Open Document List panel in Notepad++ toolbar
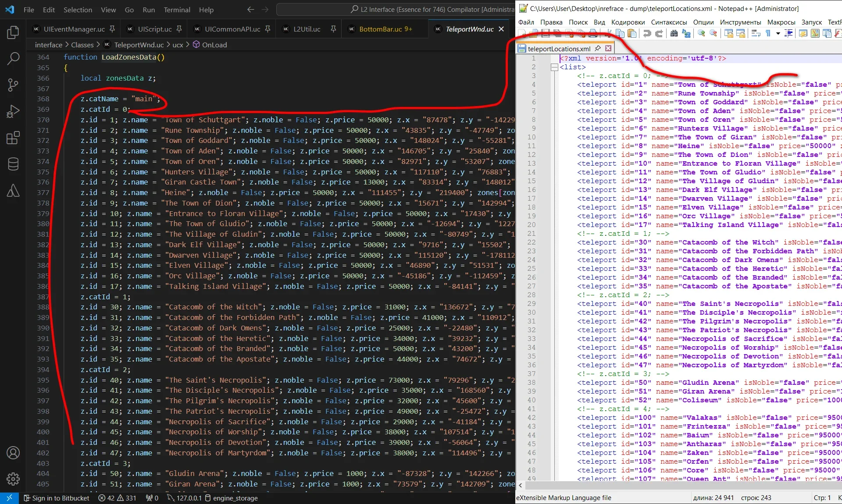Screen dimensions: 842x504 [827, 33]
